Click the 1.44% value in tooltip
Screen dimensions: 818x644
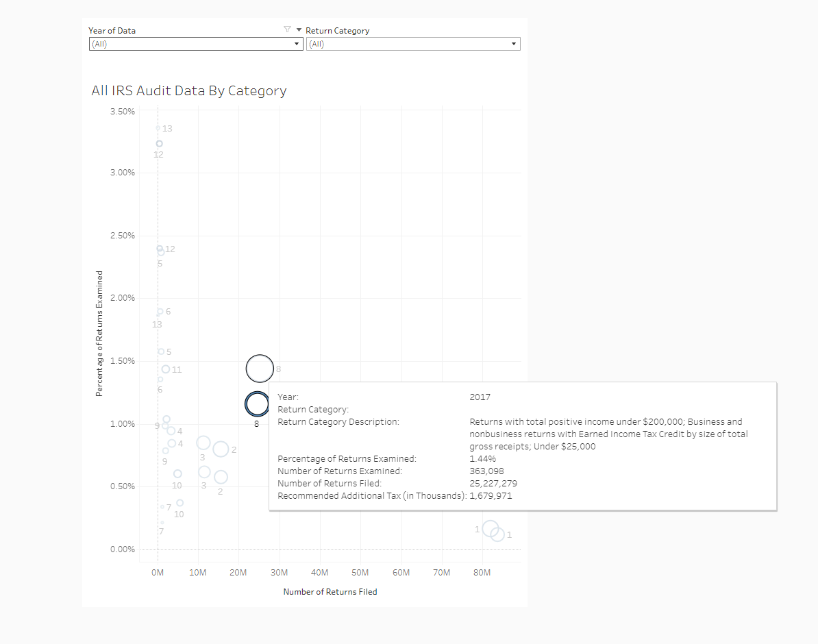[x=482, y=459]
